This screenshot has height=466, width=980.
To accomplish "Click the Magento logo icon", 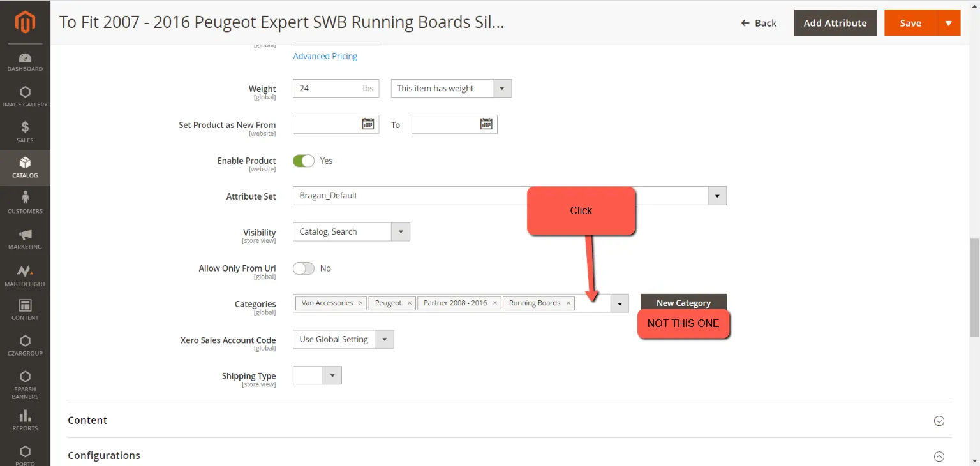I will click(25, 22).
